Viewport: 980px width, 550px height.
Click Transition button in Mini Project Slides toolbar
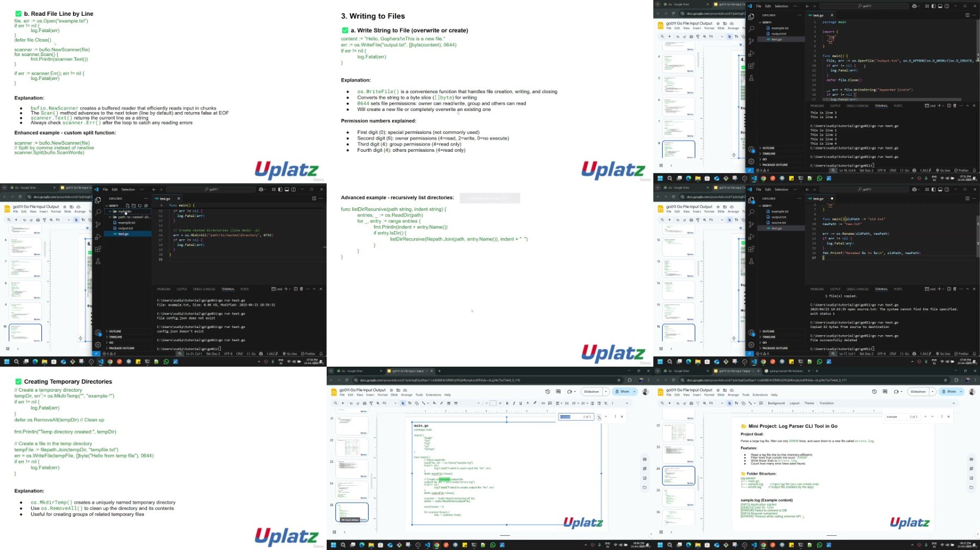(826, 403)
